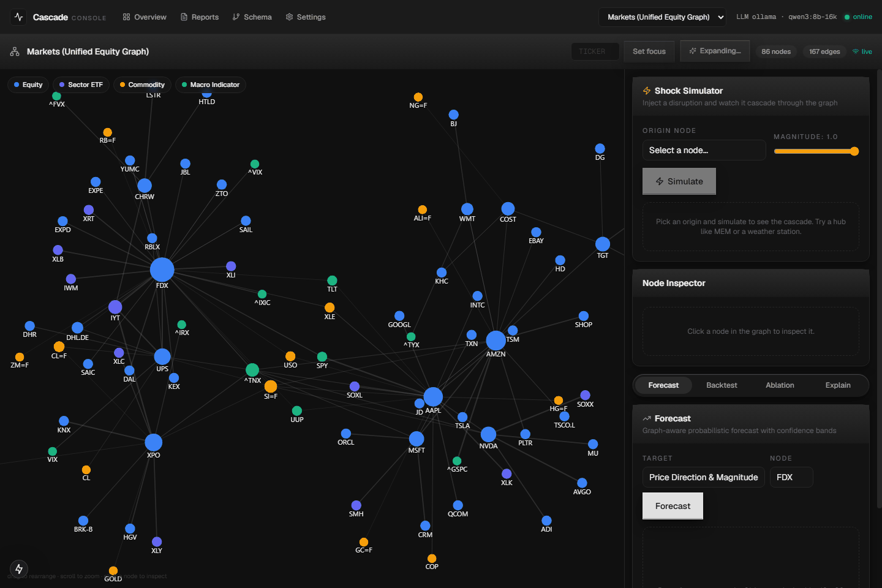Open the Origin Node select dropdown
Image resolution: width=882 pixels, height=588 pixels.
(704, 150)
